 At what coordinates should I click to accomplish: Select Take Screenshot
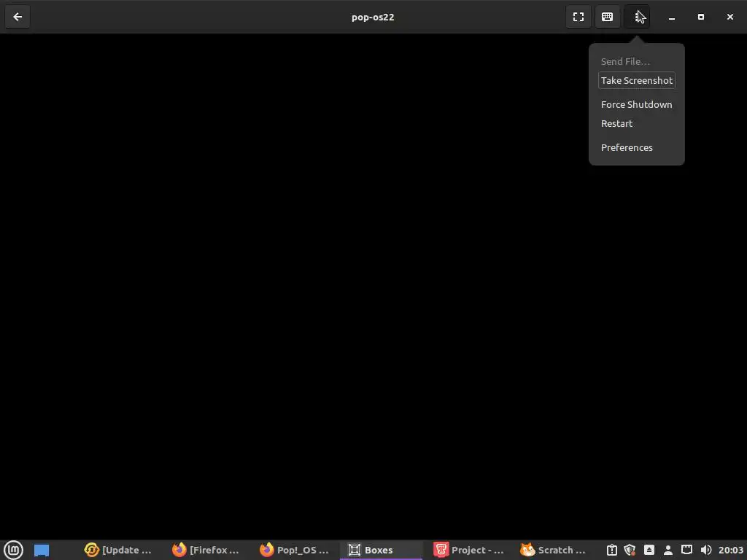(636, 80)
